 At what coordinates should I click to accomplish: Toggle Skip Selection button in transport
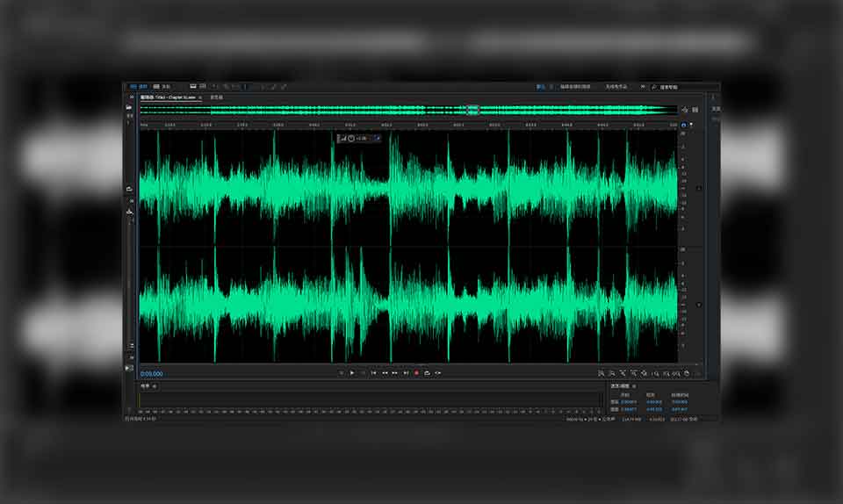click(x=438, y=373)
